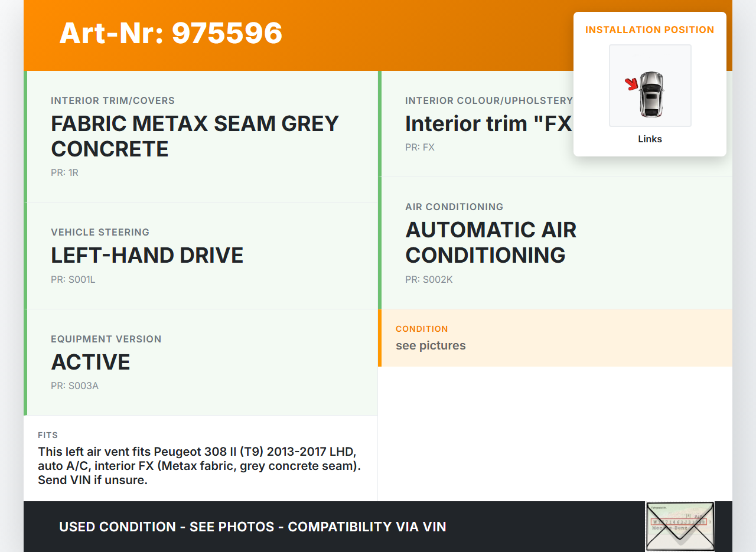Click the "INSTALLATION POSITION" heading
This screenshot has width=756, height=552.
tap(650, 30)
